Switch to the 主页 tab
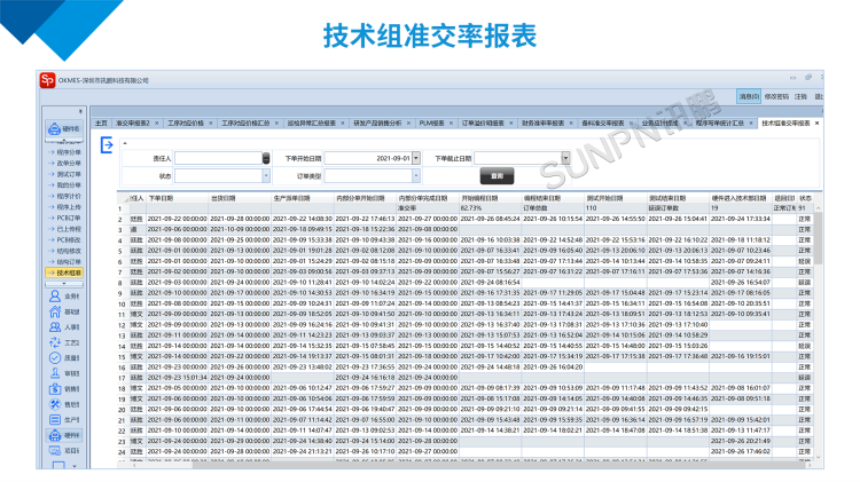 tap(101, 123)
